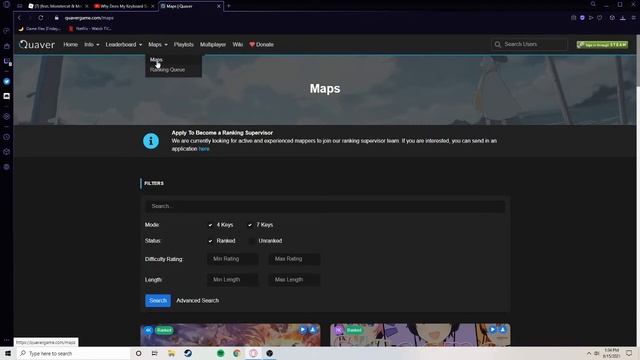
Task: Open Advanced Search
Action: pyautogui.click(x=198, y=300)
